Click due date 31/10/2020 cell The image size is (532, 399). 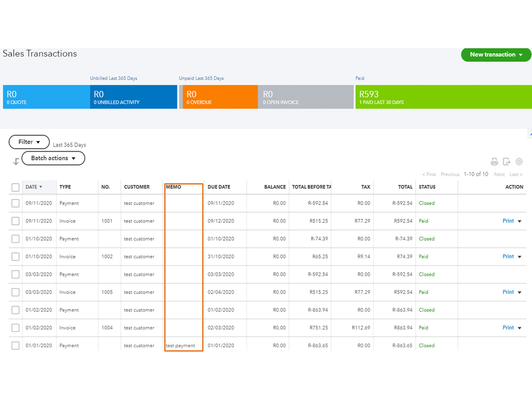(221, 257)
